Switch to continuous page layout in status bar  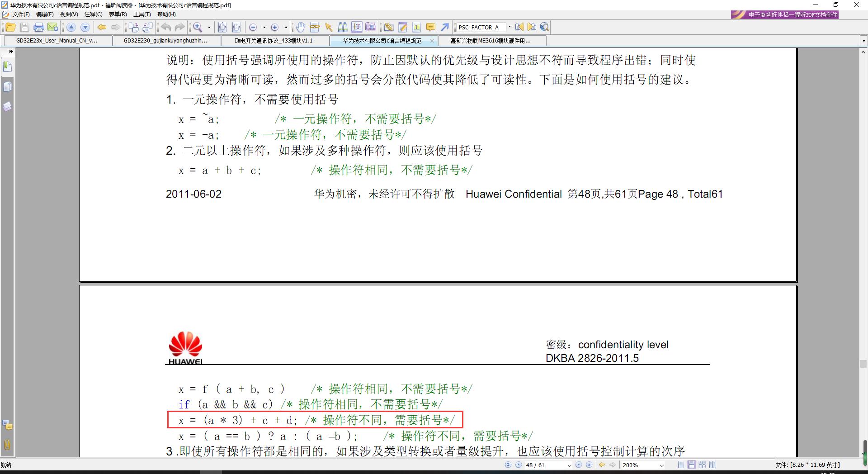[692, 465]
